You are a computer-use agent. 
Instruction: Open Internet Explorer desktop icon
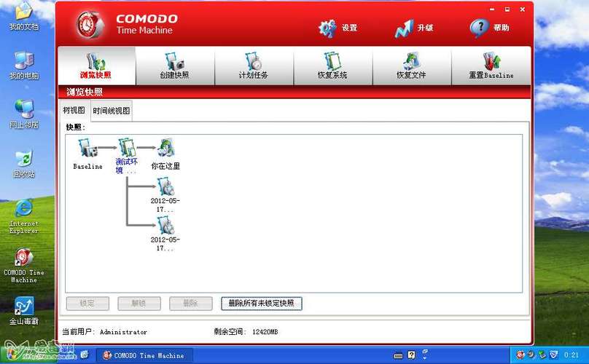(23, 216)
